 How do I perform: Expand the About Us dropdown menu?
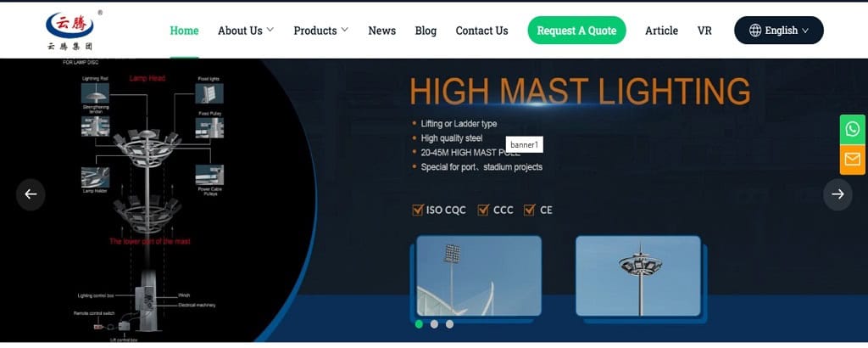(x=245, y=31)
